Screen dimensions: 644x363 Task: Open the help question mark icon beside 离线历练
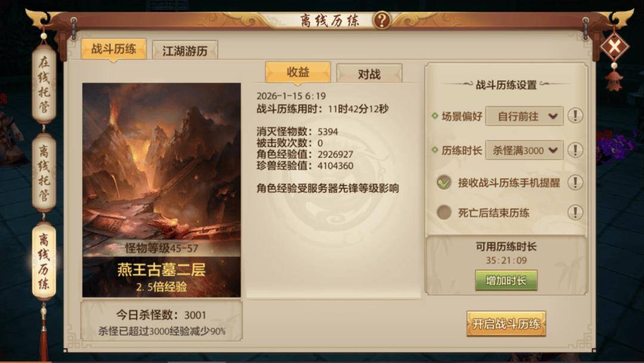click(382, 20)
